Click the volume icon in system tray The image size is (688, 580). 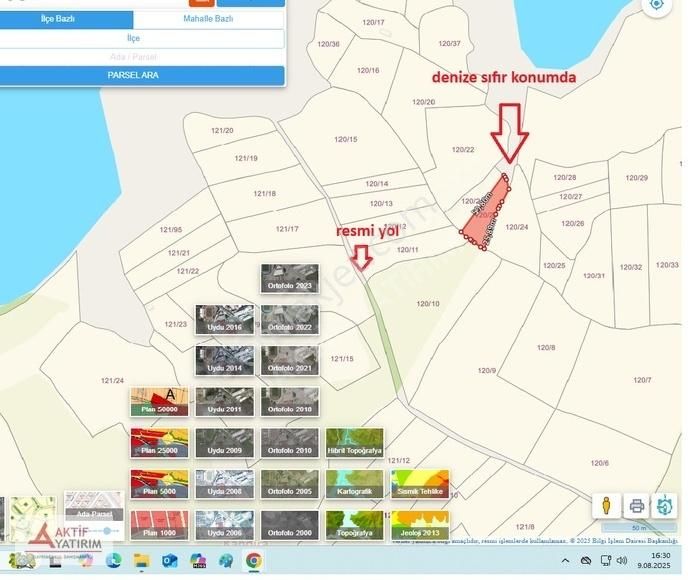pyautogui.click(x=622, y=560)
